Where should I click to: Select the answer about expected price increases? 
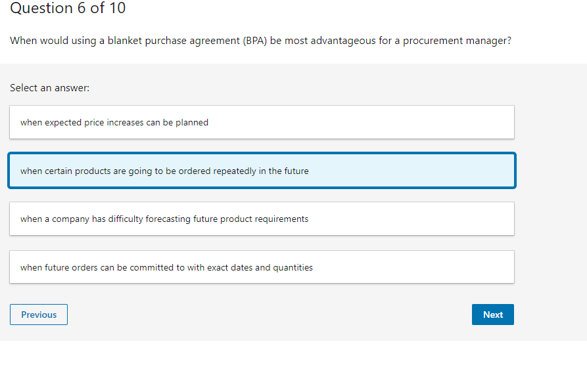[261, 121]
